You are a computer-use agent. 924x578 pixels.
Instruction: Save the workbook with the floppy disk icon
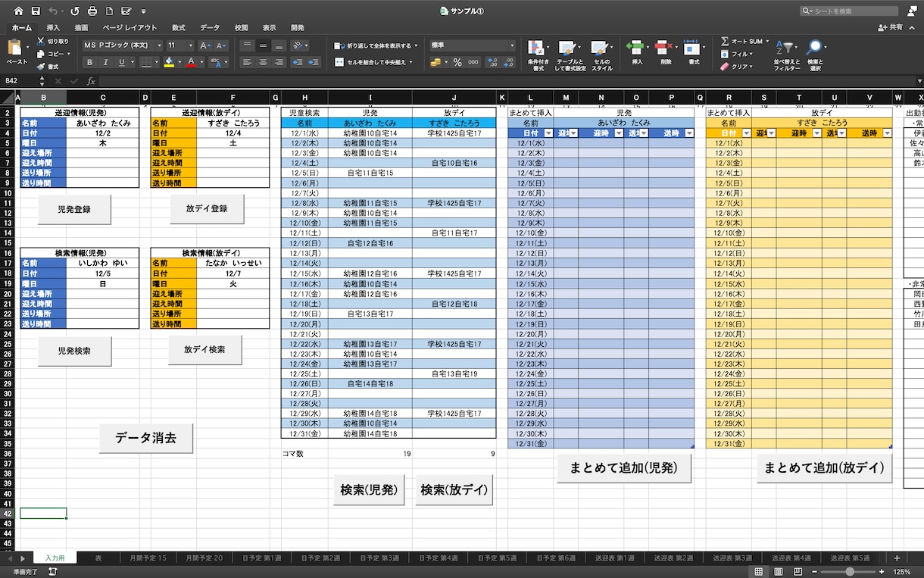tap(36, 11)
